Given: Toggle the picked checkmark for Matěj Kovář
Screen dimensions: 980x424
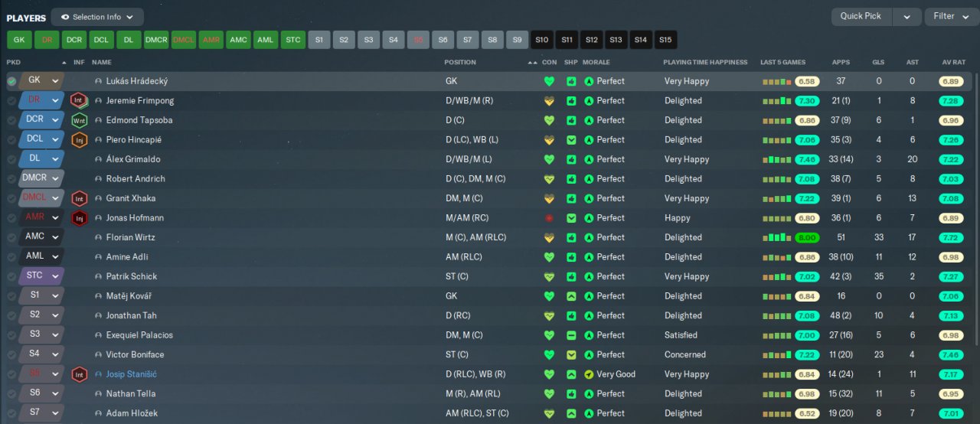Looking at the screenshot, I should click(x=11, y=296).
